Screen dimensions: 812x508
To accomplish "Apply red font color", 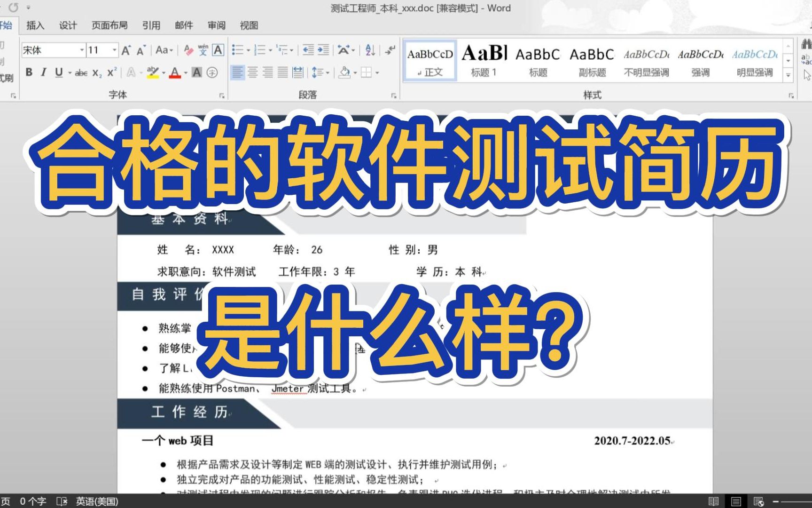I will pos(175,72).
